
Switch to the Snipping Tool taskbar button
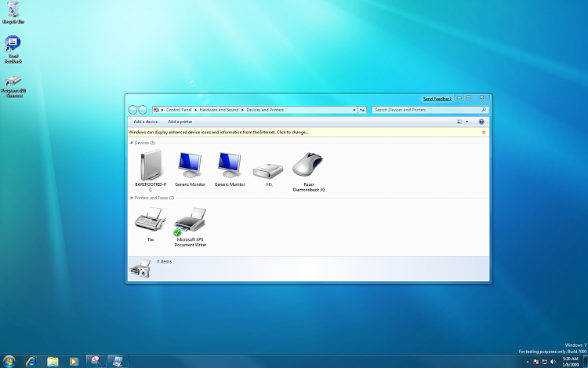(96, 361)
